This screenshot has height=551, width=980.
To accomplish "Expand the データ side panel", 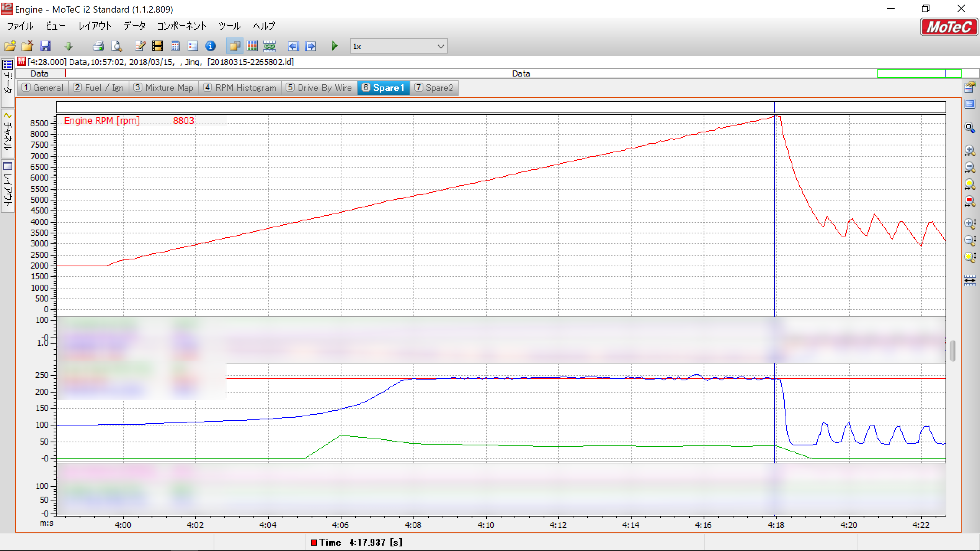I will tap(8, 82).
